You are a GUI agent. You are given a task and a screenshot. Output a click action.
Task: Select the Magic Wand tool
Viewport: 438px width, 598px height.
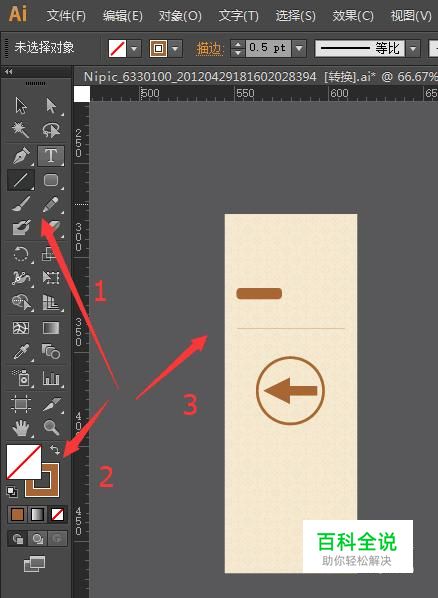[21, 130]
